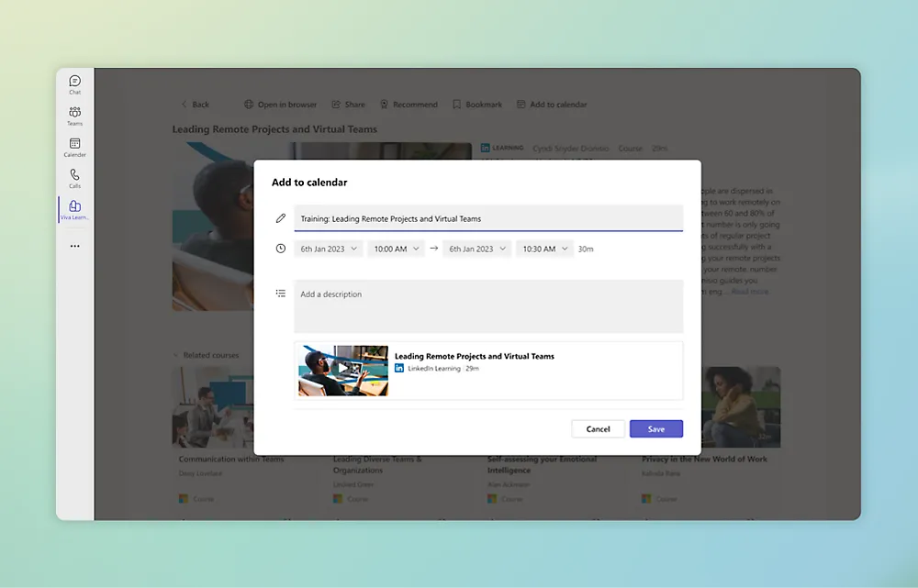Open the Teams sidebar icon

click(74, 115)
